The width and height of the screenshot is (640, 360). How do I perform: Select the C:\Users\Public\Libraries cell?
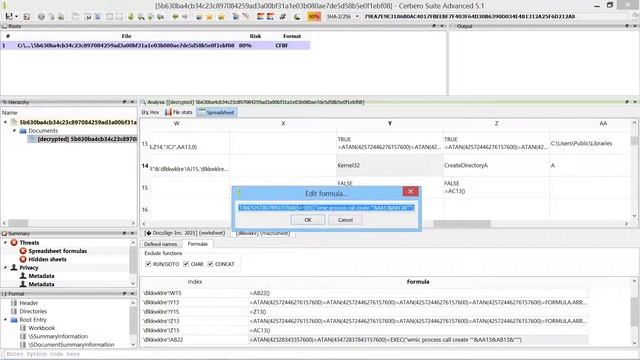point(589,143)
